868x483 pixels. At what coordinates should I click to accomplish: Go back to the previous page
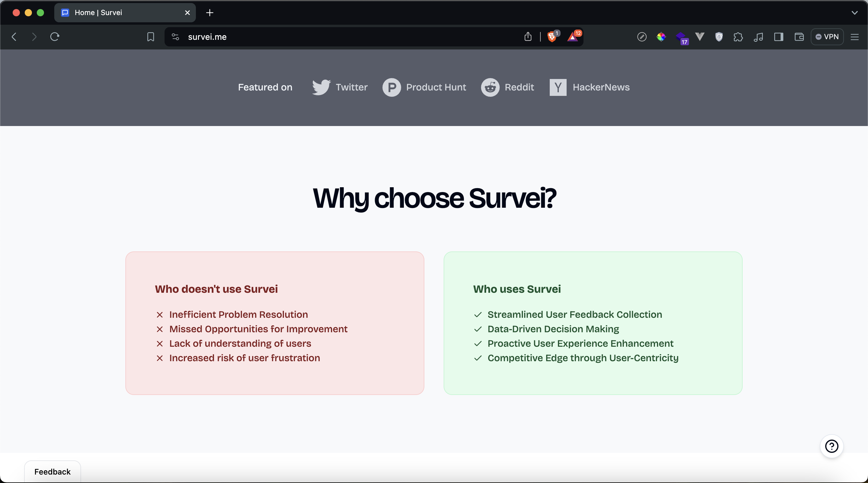click(x=14, y=37)
